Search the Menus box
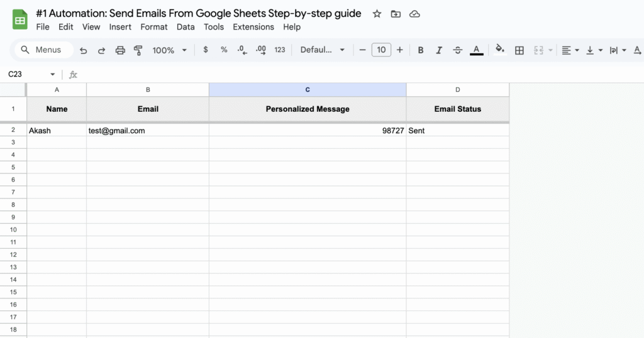Viewport: 644px width, 338px height. pyautogui.click(x=45, y=50)
